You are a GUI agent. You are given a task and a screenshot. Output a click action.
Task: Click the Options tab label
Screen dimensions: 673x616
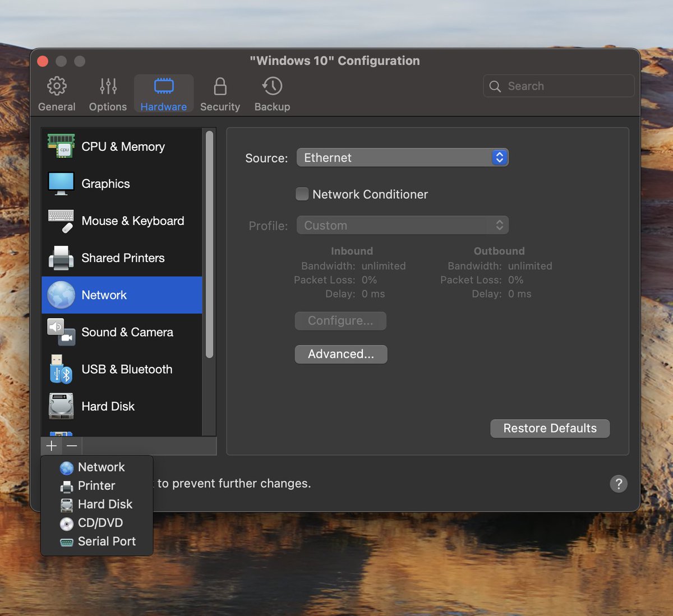point(108,107)
